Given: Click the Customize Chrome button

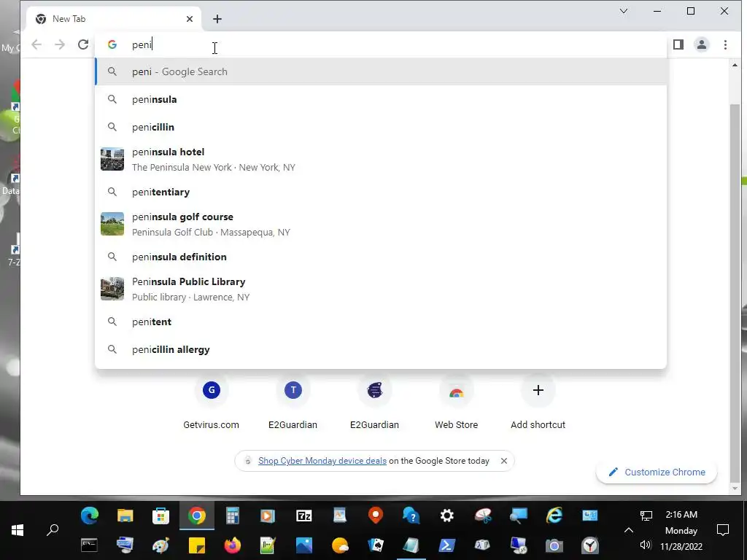Looking at the screenshot, I should click(657, 472).
